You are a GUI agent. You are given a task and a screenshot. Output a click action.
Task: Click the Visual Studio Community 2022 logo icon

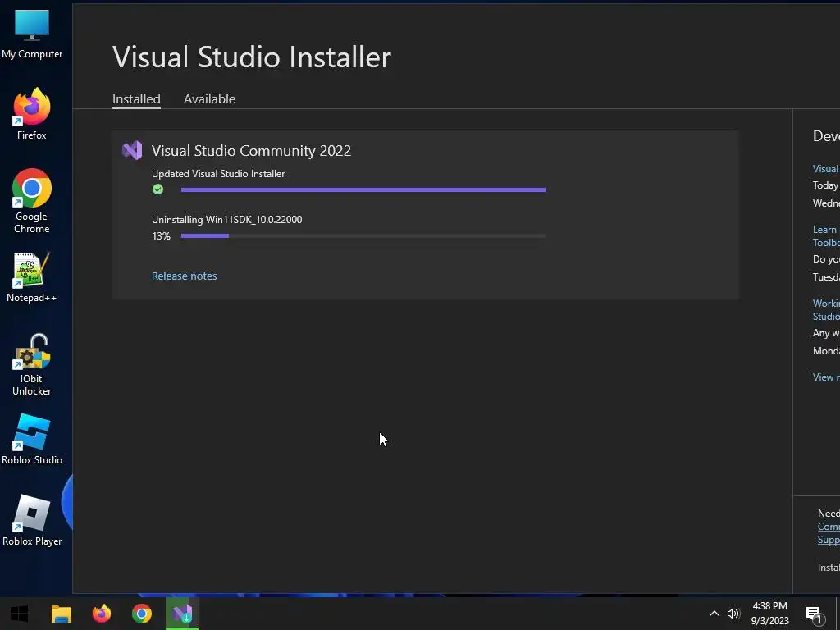tap(132, 151)
